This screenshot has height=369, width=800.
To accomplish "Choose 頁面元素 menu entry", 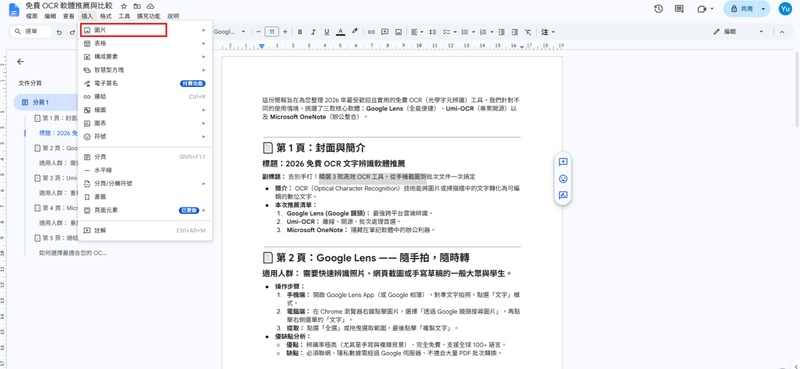I will [145, 210].
